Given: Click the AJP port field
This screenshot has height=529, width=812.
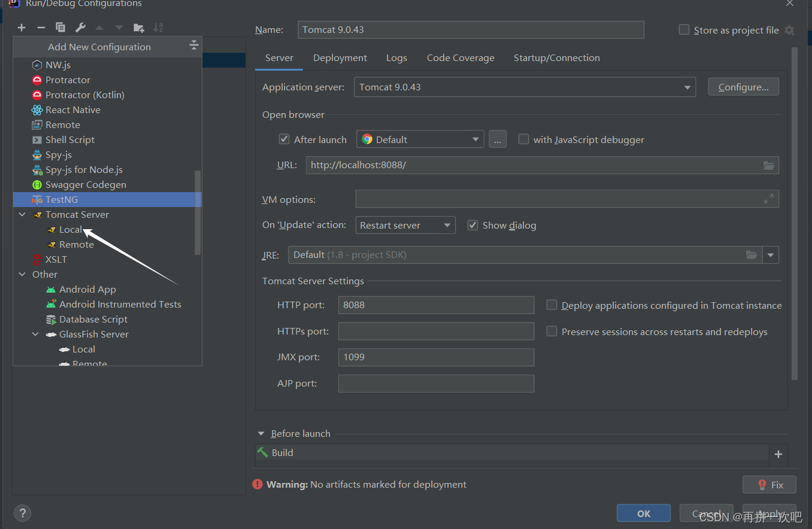Looking at the screenshot, I should [436, 384].
